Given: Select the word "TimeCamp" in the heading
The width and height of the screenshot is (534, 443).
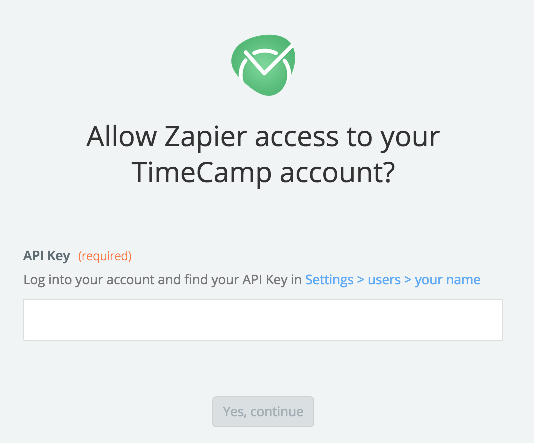Looking at the screenshot, I should pyautogui.click(x=202, y=172).
